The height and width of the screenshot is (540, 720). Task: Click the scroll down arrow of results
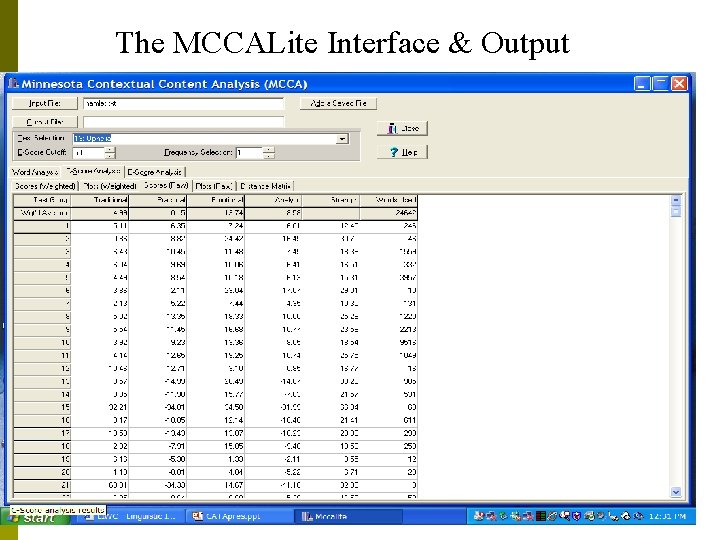point(676,492)
